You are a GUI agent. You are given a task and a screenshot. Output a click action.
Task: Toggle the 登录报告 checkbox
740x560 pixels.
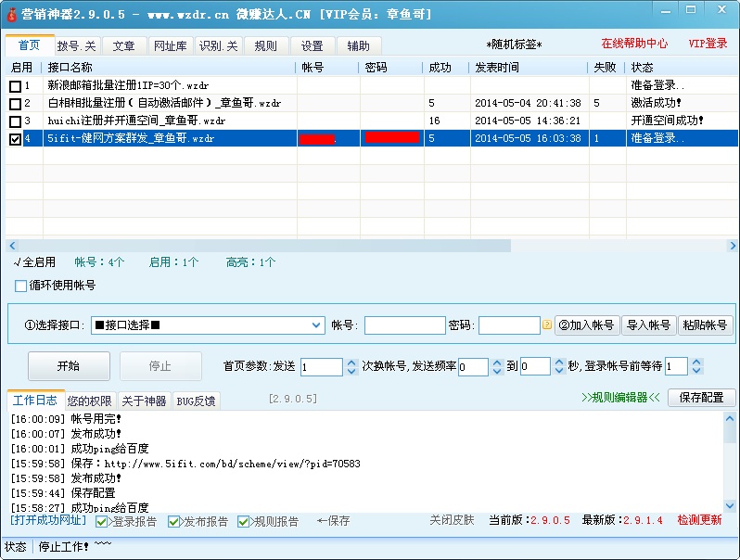click(x=102, y=522)
